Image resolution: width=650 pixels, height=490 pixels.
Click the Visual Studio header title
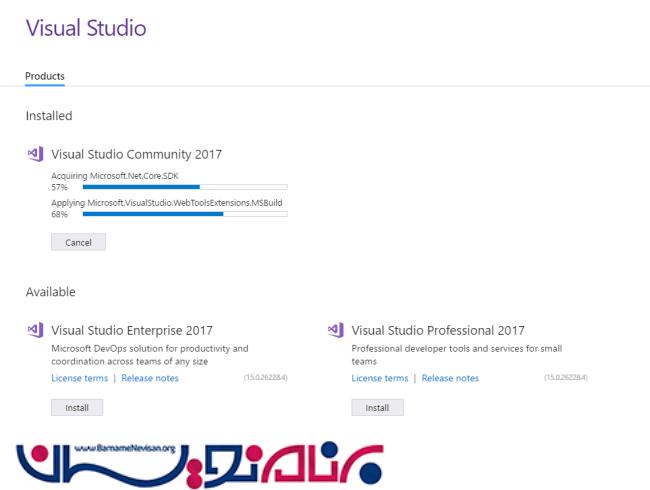click(x=86, y=28)
